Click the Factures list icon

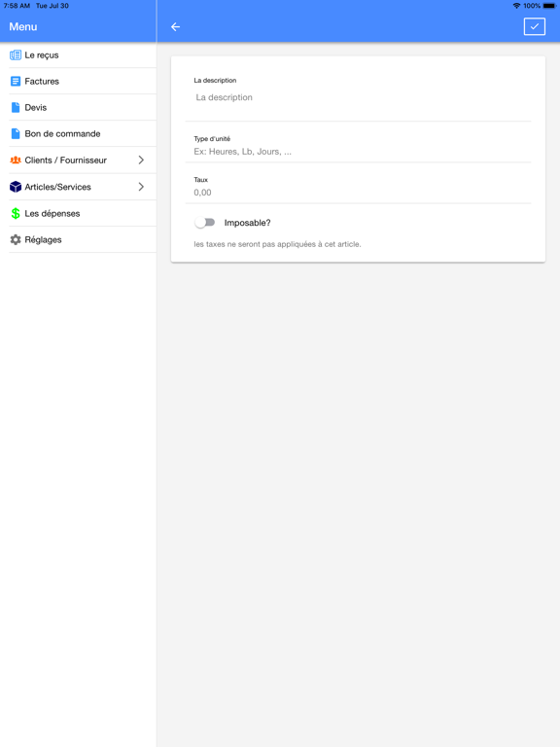[x=16, y=81]
